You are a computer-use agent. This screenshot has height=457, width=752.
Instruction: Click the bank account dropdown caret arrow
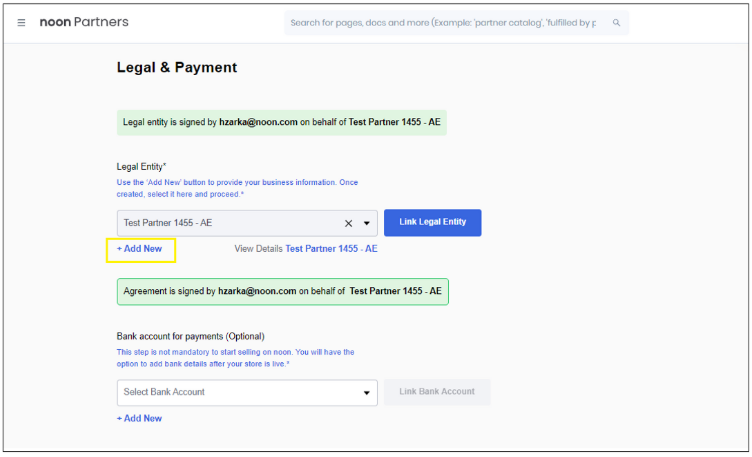[366, 393]
